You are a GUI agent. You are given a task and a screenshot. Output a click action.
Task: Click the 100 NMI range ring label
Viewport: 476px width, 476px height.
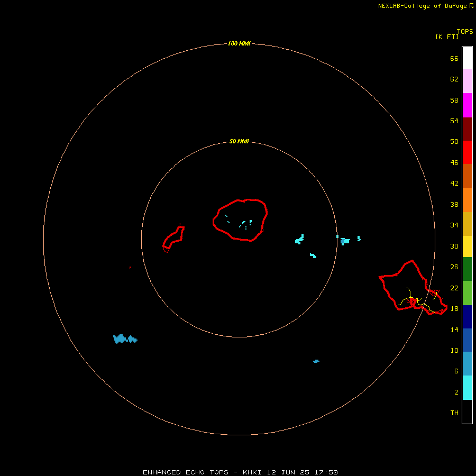click(239, 43)
